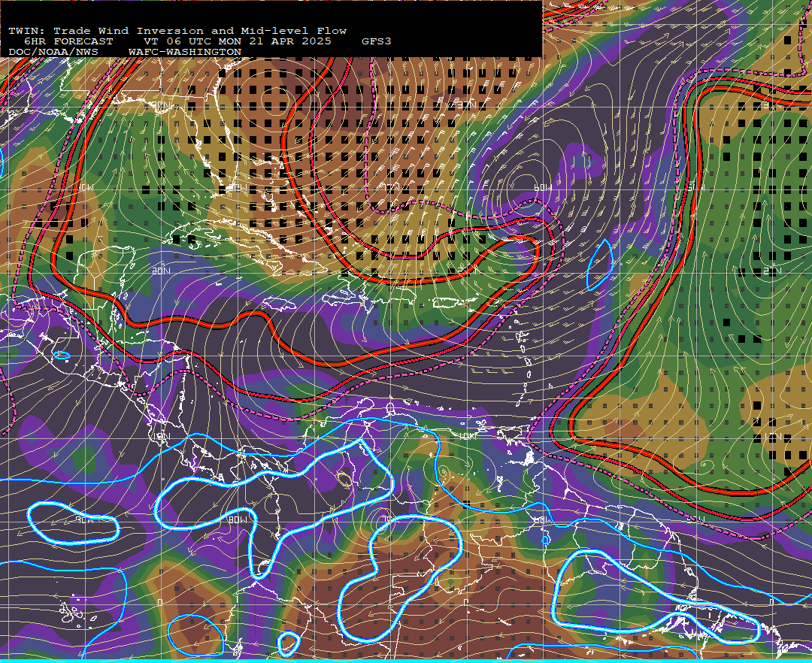The image size is (812, 663).
Task: Click the "80W" longitude label
Action: click(238, 519)
